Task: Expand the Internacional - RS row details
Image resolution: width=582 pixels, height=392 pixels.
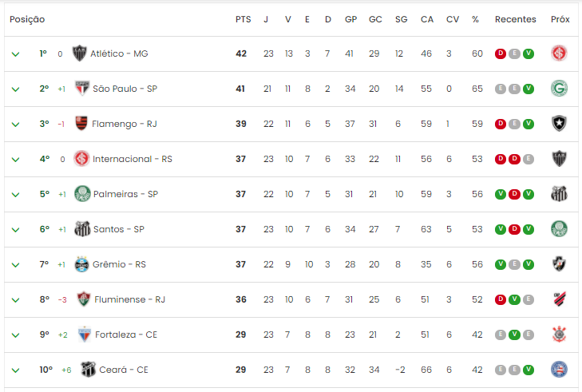Action: pyautogui.click(x=15, y=160)
